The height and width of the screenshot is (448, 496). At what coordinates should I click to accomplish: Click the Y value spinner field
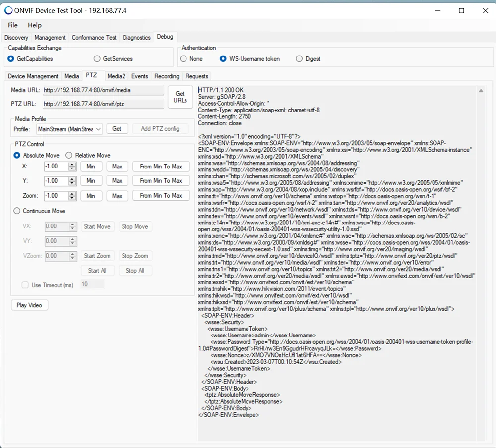[57, 181]
